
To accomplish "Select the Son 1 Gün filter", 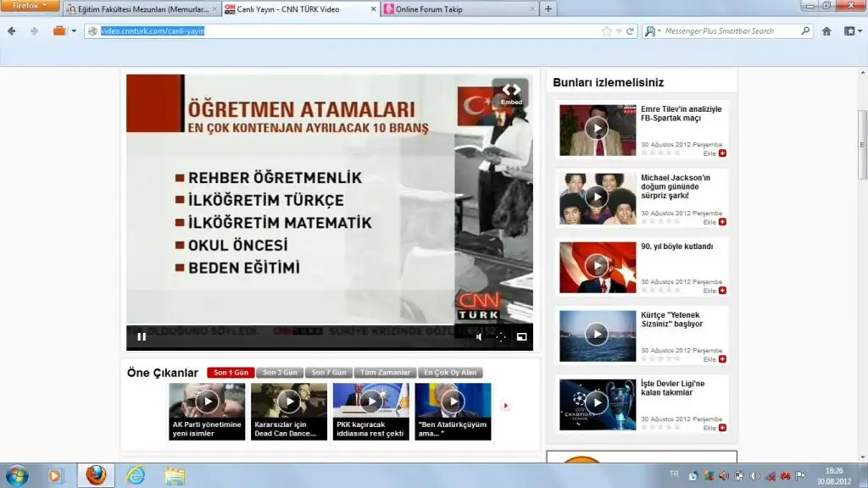I will [231, 373].
